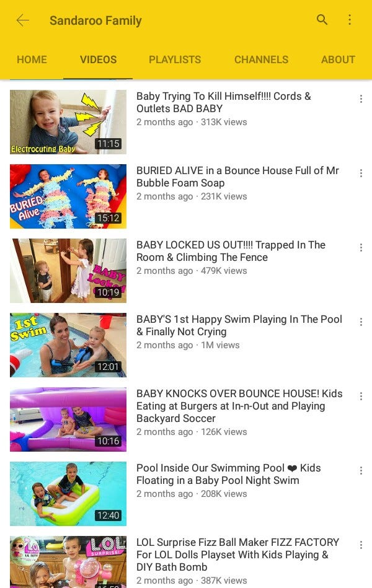Open BABY LOCKED US OUT video title
372x588 pixels.
[231, 251]
